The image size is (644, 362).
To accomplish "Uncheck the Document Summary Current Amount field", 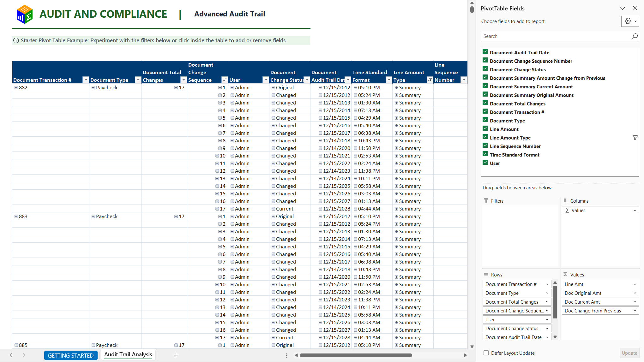I will pos(485,86).
